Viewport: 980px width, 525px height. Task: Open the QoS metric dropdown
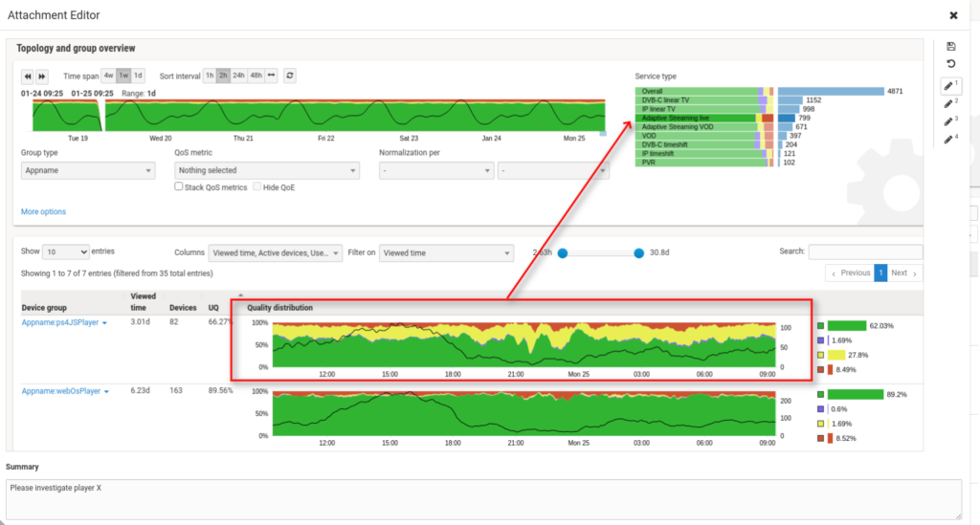click(x=267, y=170)
